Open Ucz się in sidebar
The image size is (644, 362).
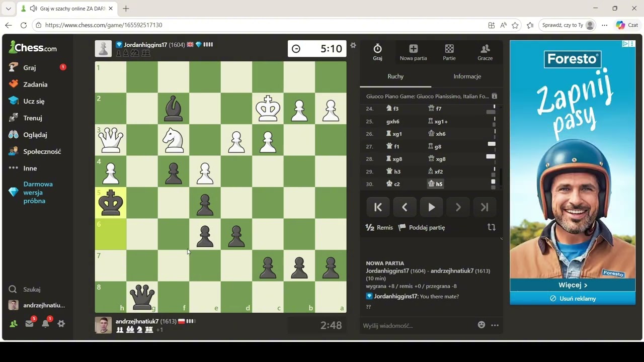click(34, 101)
